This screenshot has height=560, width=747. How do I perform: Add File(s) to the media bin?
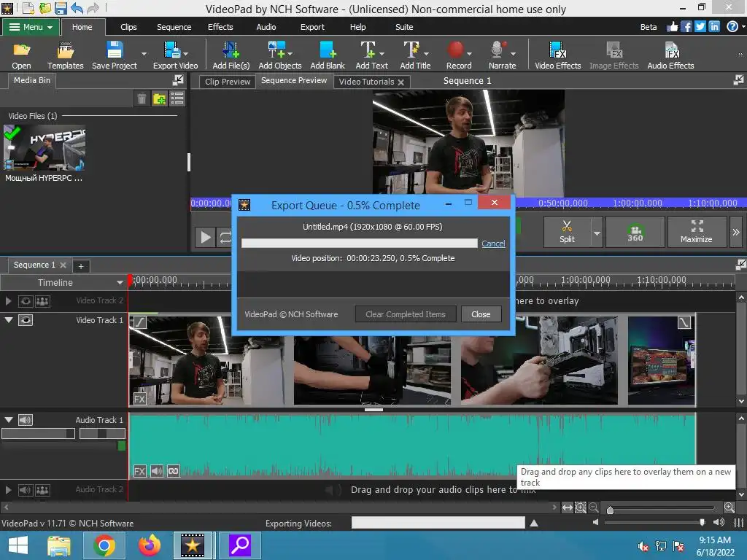[x=231, y=55]
